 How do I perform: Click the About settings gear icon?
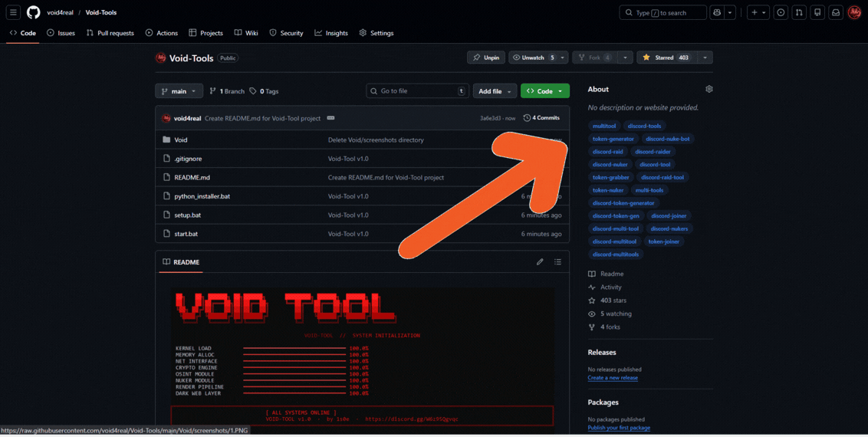pos(709,89)
